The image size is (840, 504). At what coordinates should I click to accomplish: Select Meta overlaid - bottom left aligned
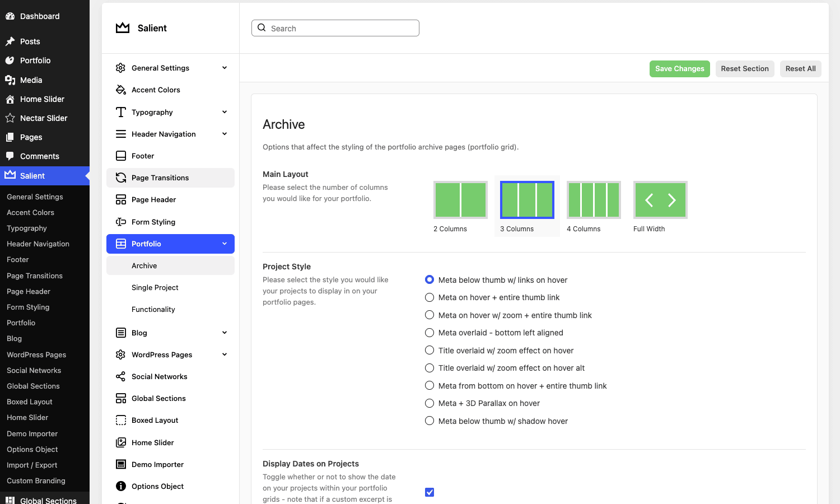(430, 333)
